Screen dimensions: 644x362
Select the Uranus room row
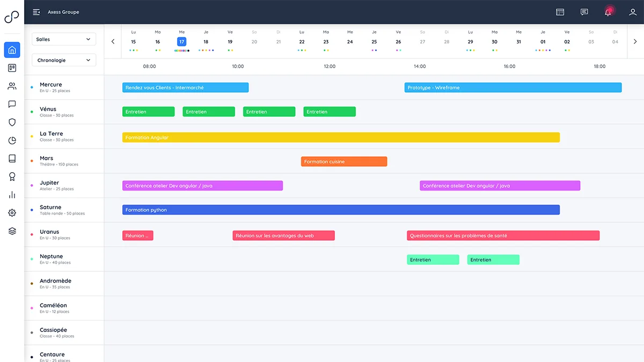pyautogui.click(x=64, y=234)
